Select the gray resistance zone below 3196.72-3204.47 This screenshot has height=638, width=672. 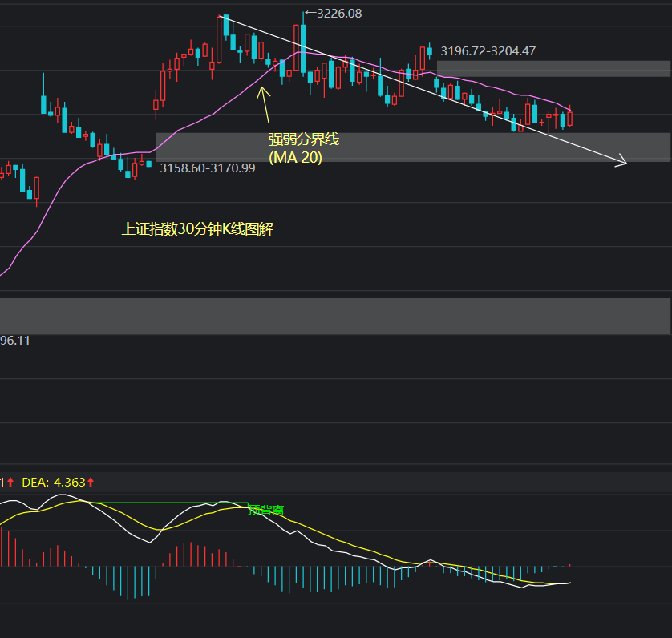tap(553, 69)
